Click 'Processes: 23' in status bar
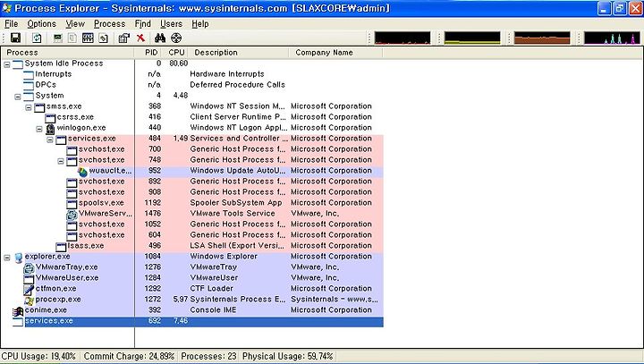644x364 pixels. coord(208,356)
